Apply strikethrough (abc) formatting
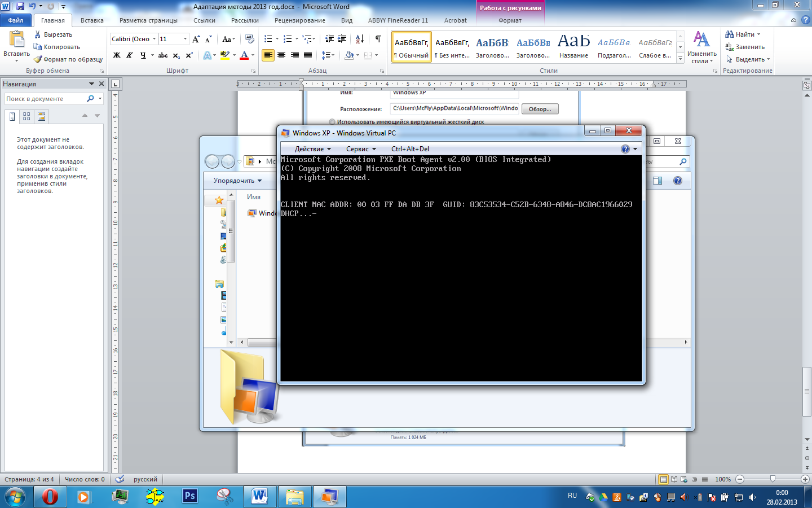This screenshot has width=812, height=508. (x=163, y=55)
